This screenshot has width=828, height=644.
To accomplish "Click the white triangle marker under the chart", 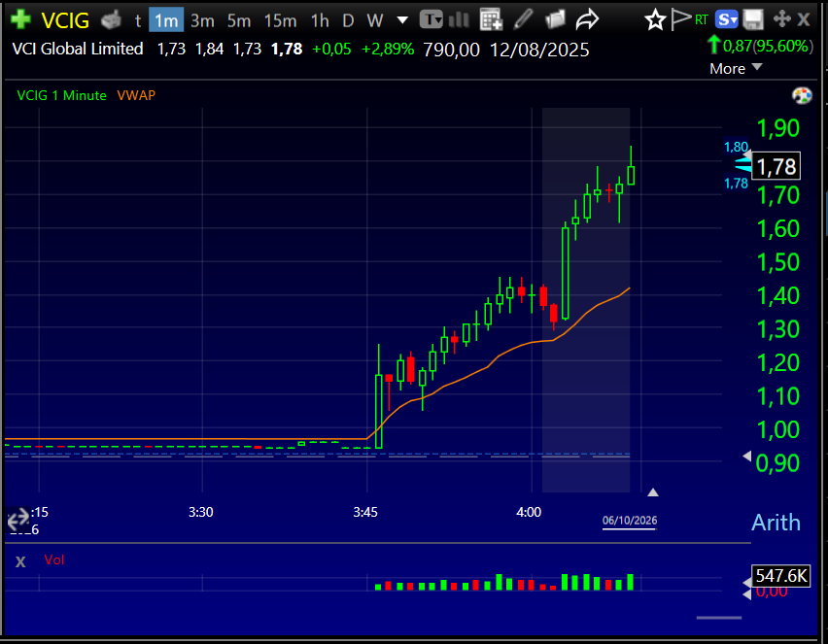I will point(653,492).
